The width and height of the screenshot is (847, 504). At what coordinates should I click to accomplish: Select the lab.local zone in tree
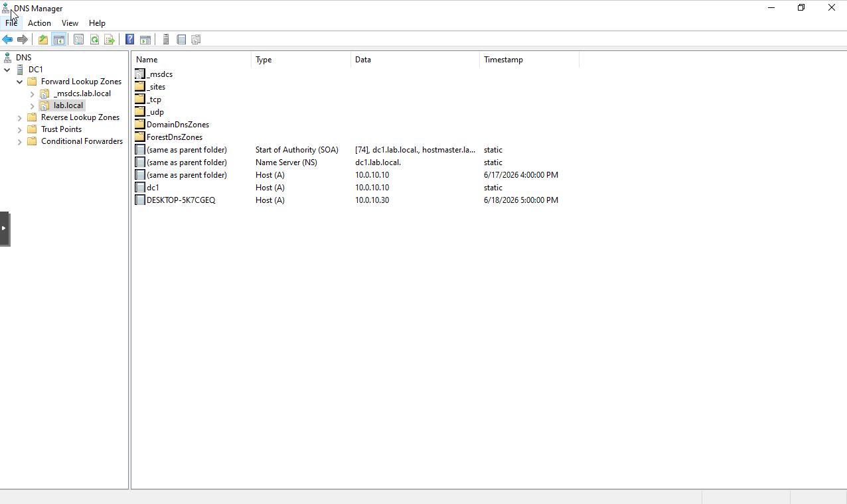coord(68,105)
